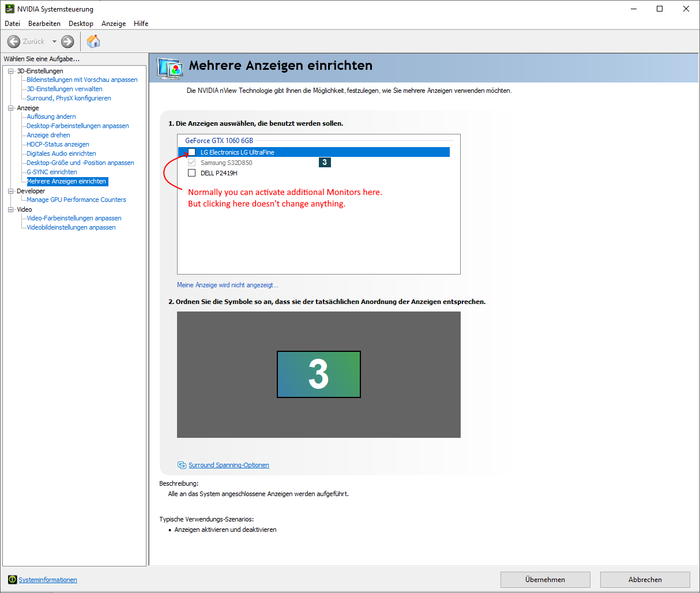Click the DELL P2419H display name
Viewport: 700px width, 593px height.
click(219, 173)
